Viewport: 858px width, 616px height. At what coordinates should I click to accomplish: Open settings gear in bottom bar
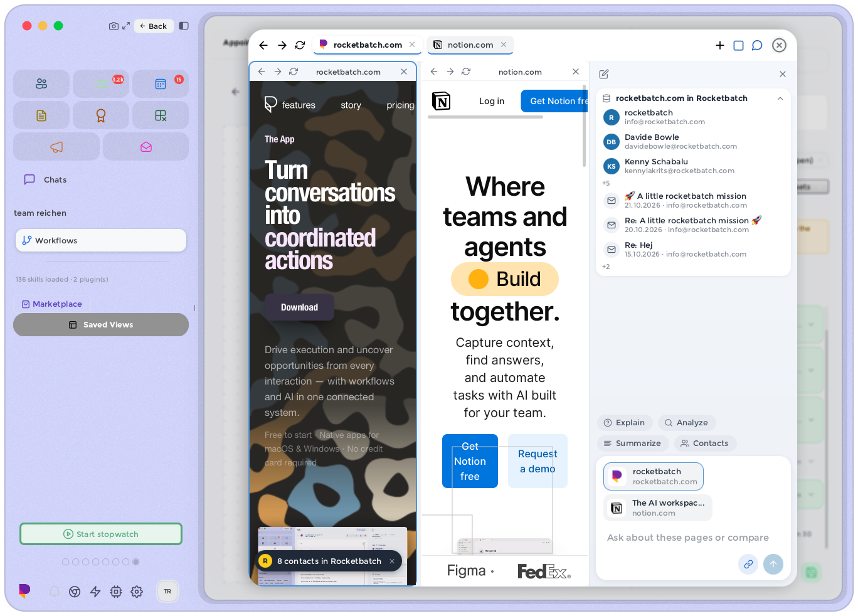pyautogui.click(x=137, y=592)
